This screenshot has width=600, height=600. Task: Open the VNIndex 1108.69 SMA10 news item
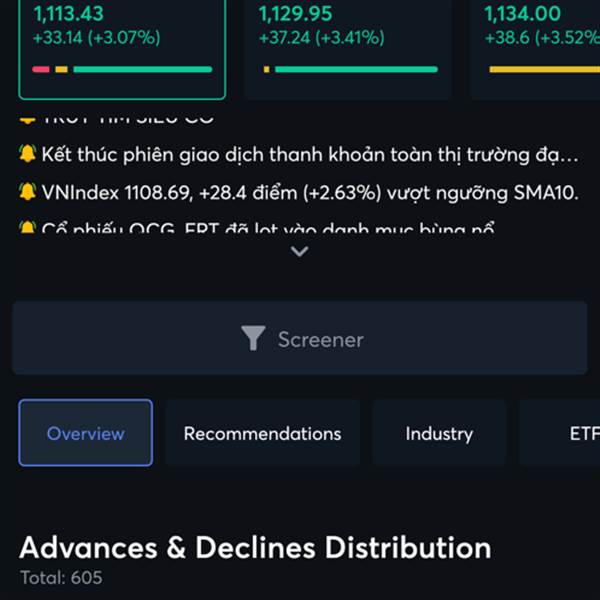[310, 192]
